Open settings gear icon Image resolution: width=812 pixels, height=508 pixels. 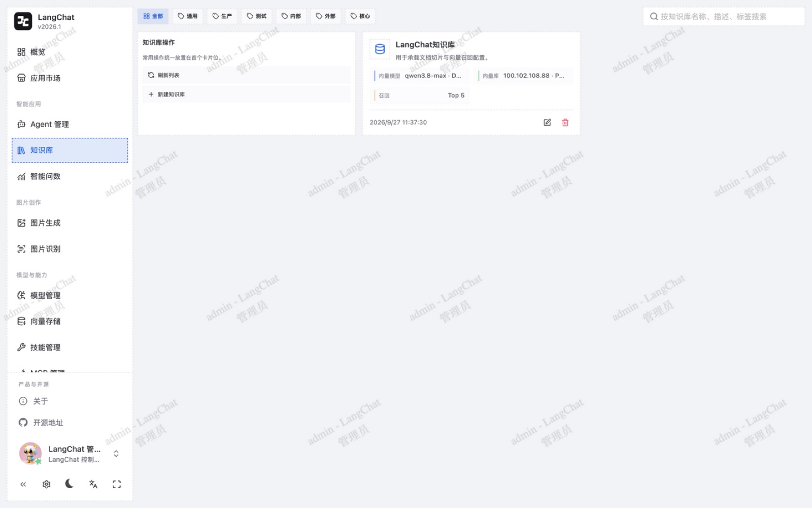coord(46,484)
